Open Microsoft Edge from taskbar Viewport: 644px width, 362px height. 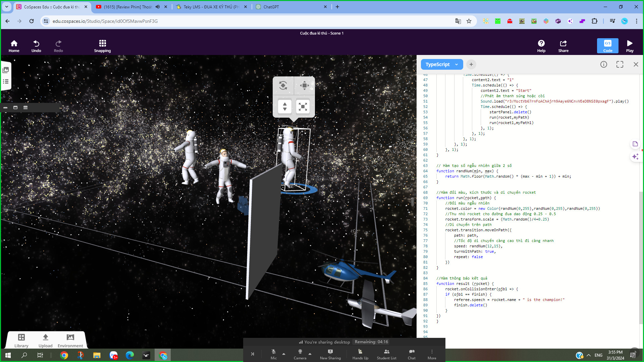(x=129, y=355)
